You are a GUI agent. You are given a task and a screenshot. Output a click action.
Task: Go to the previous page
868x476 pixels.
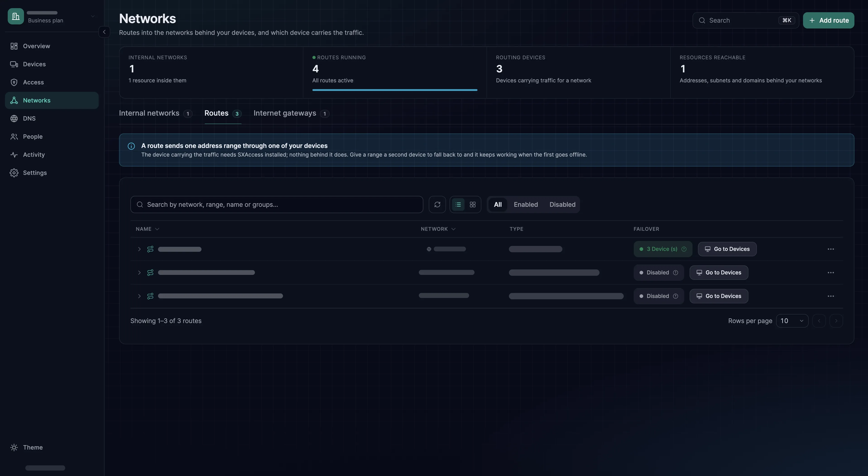[819, 321]
